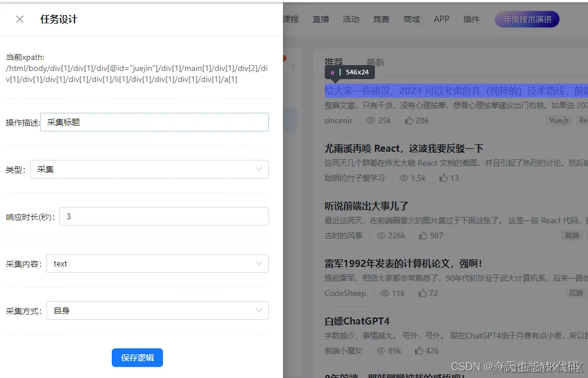Click the 保存逻辑 save button
The image size is (588, 378).
137,358
